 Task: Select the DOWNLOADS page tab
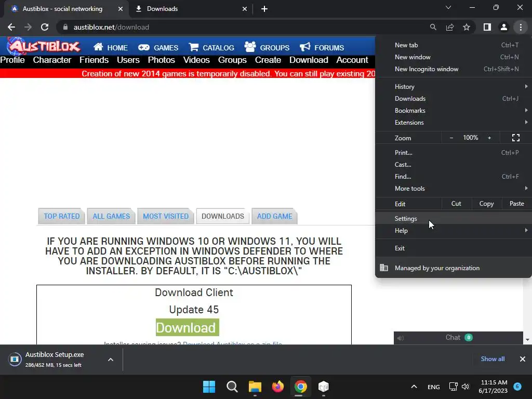[222, 216]
